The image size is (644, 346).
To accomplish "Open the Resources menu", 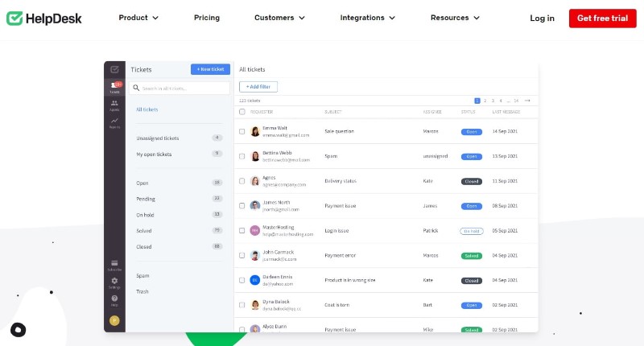I will 455,18.
